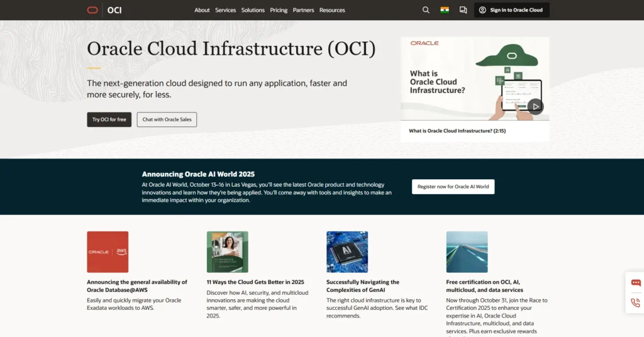Click the What is Oracle Cloud Infrastructure video thumbnail
Screen dimensions: 644x337
tap(475, 79)
